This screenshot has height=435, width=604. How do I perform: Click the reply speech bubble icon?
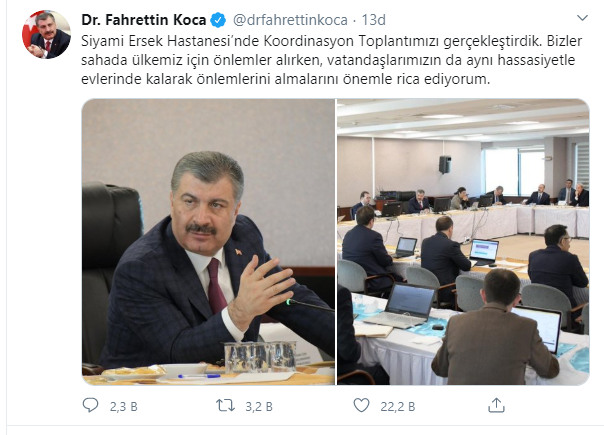(x=91, y=405)
